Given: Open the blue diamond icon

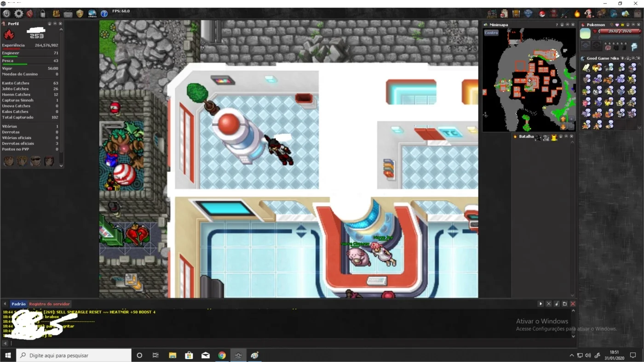Looking at the screenshot, I should 529,14.
